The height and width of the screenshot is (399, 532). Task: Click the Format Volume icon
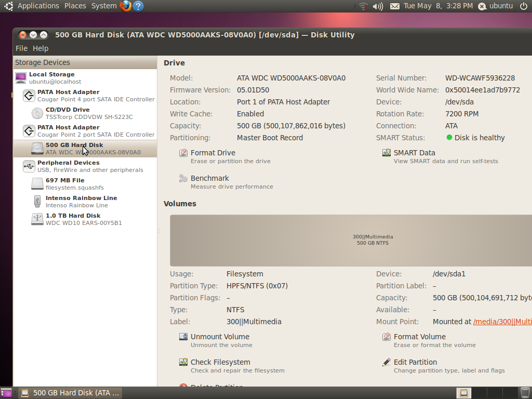(387, 337)
